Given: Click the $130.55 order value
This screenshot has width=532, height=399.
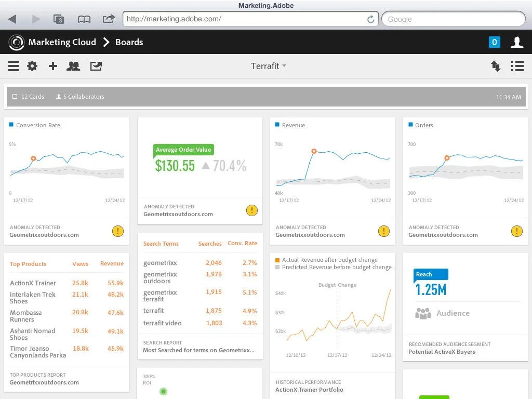Looking at the screenshot, I should pos(175,166).
